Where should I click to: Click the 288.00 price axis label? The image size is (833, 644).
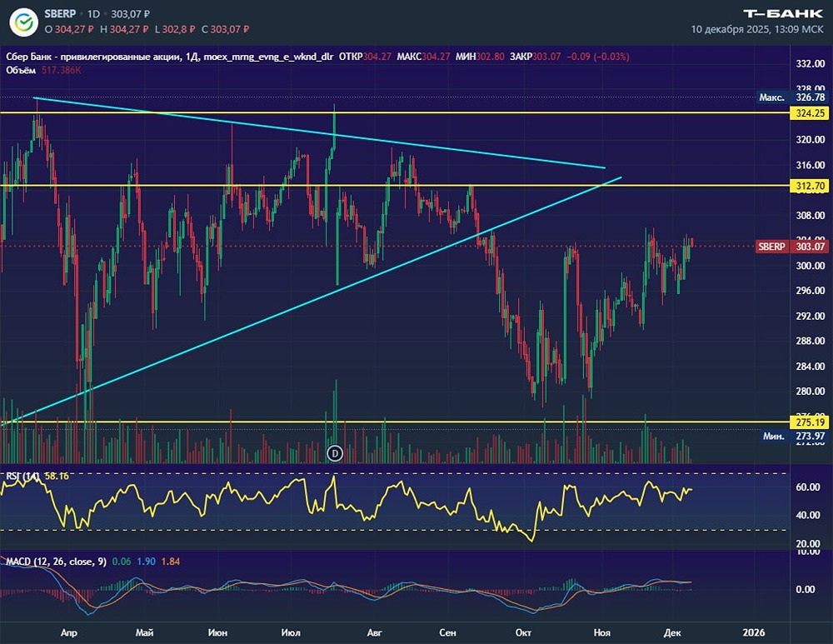[811, 341]
